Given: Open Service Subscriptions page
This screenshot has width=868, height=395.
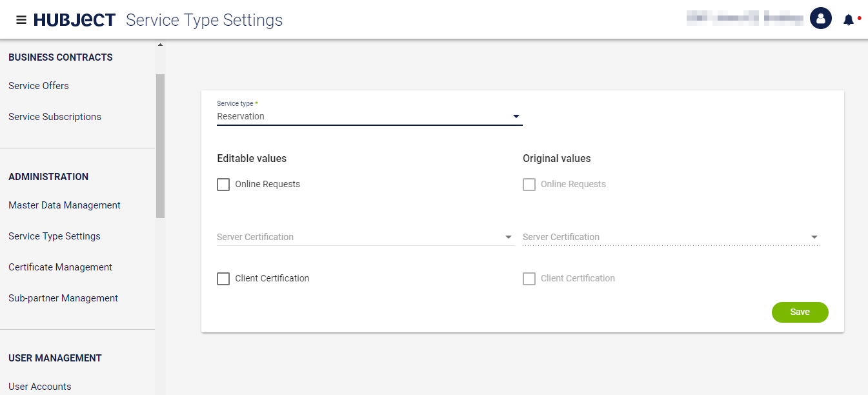Looking at the screenshot, I should [x=55, y=117].
